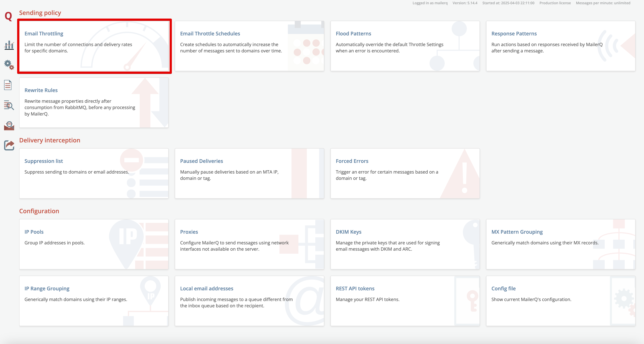Viewport: 644px width, 344px height.
Task: Click 'Show current MailerQ's configuration.' text
Action: [x=531, y=299]
